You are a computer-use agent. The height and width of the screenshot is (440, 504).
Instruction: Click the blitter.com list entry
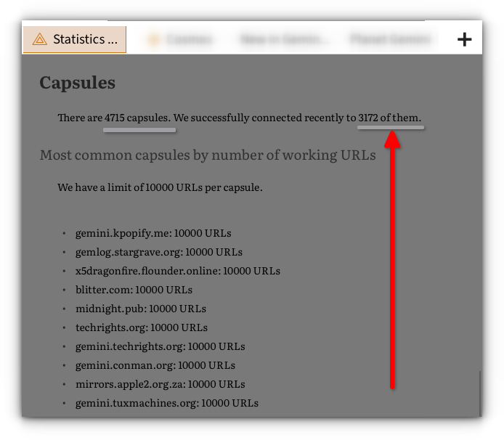coord(134,290)
